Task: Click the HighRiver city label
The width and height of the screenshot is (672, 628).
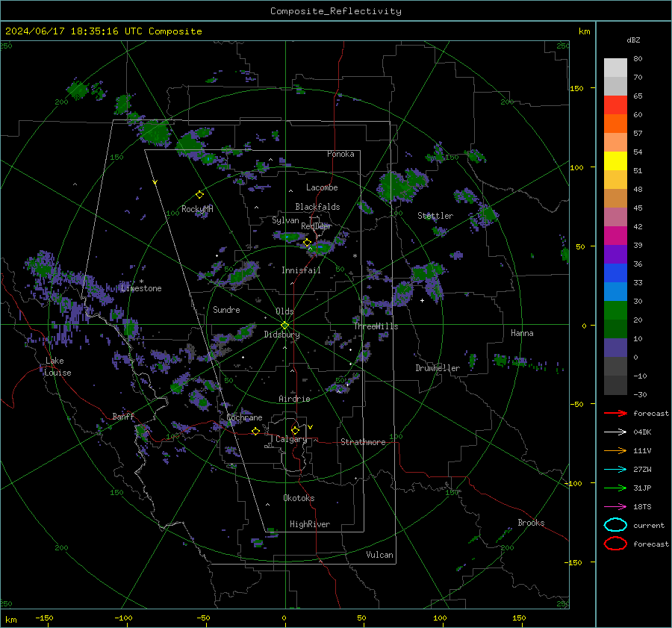Action: click(310, 524)
